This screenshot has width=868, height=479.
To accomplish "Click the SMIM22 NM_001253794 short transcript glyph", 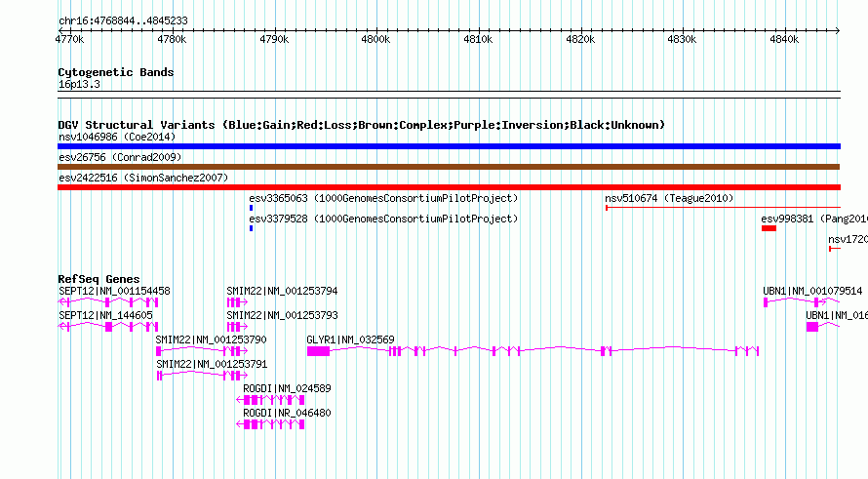I will coord(238,302).
